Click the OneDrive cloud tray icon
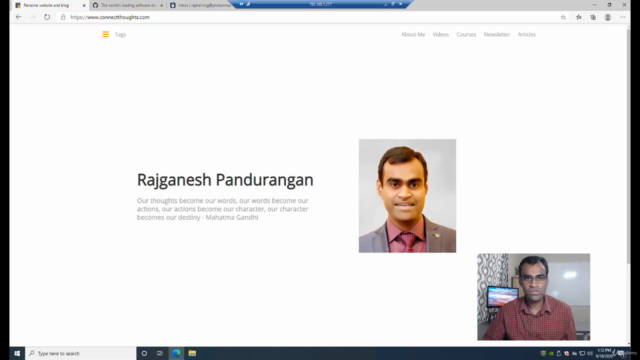The image size is (640, 360). click(x=574, y=353)
